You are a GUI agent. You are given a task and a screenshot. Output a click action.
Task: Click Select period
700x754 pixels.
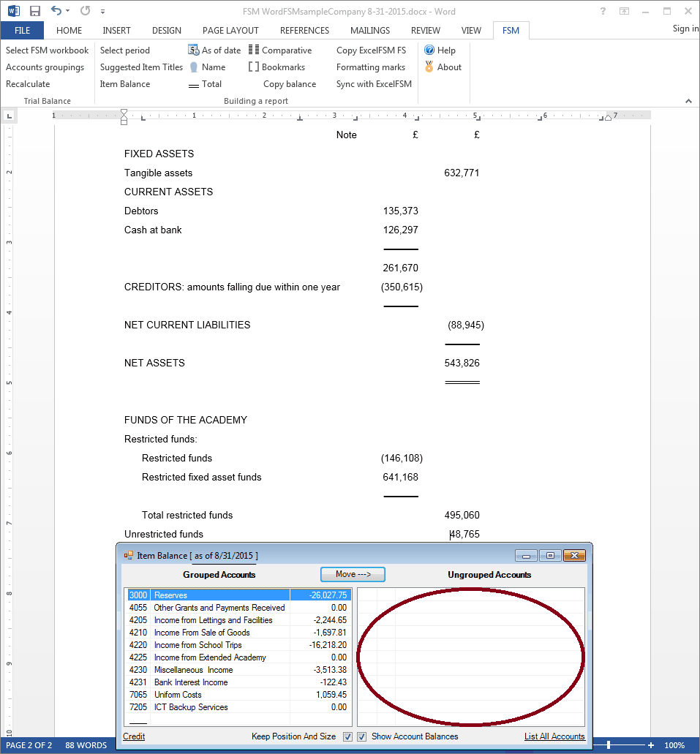click(124, 50)
